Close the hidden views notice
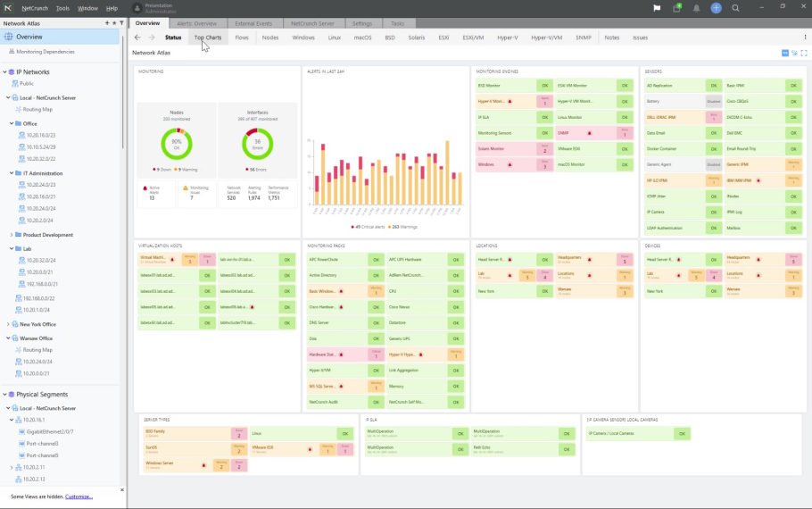The height and width of the screenshot is (509, 812). click(122, 490)
